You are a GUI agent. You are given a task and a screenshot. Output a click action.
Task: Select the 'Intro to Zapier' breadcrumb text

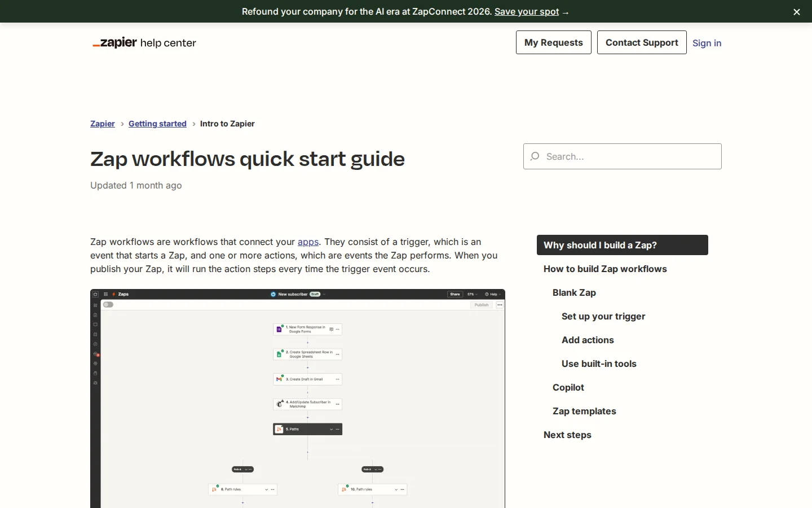[227, 124]
